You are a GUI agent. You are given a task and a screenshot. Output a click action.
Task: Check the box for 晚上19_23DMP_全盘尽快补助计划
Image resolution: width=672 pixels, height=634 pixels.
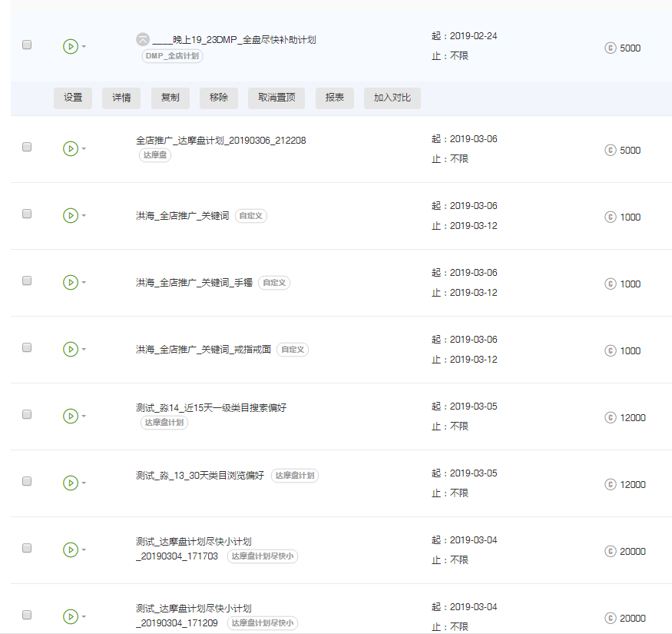point(27,45)
